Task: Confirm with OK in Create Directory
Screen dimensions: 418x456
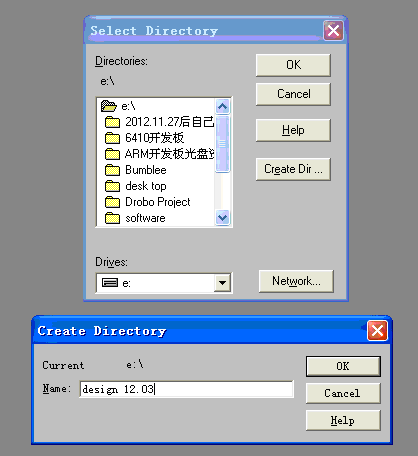Action: (x=343, y=366)
